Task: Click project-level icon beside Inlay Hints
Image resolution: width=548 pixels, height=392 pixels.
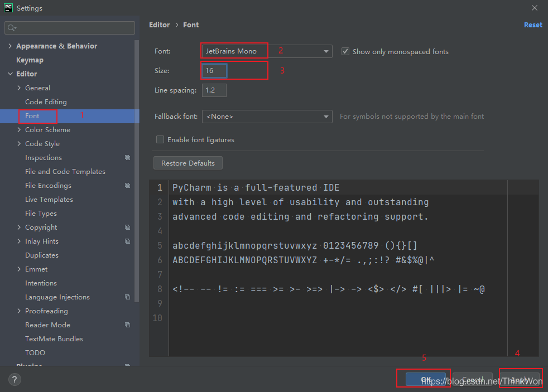Action: [127, 241]
